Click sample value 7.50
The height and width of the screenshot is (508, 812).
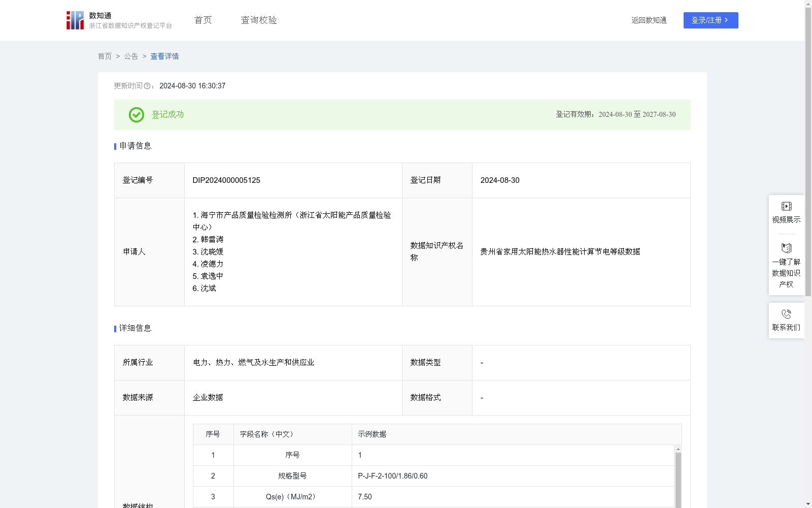point(365,497)
